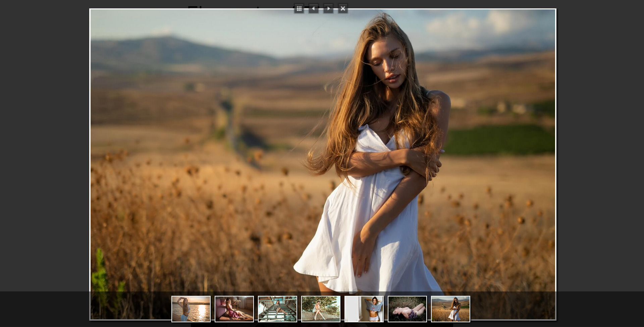Open the sunset beach thumbnail
The width and height of the screenshot is (644, 327).
[x=191, y=309]
